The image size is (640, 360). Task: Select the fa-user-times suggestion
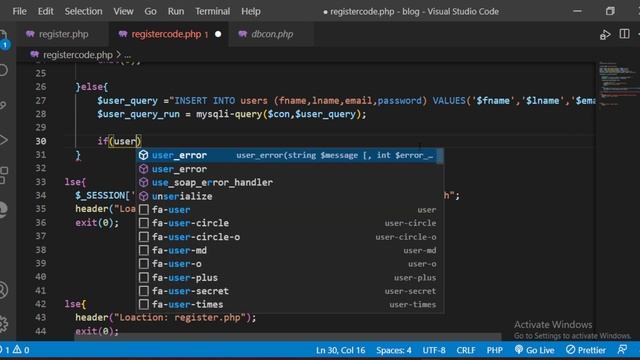pyautogui.click(x=289, y=304)
